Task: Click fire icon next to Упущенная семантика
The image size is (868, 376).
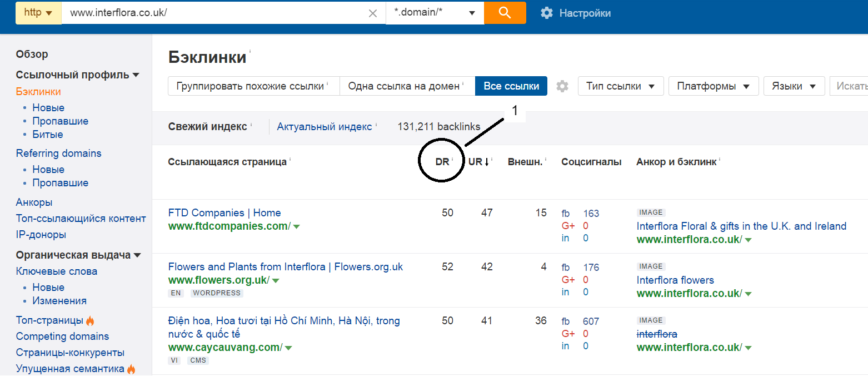Action: [131, 369]
